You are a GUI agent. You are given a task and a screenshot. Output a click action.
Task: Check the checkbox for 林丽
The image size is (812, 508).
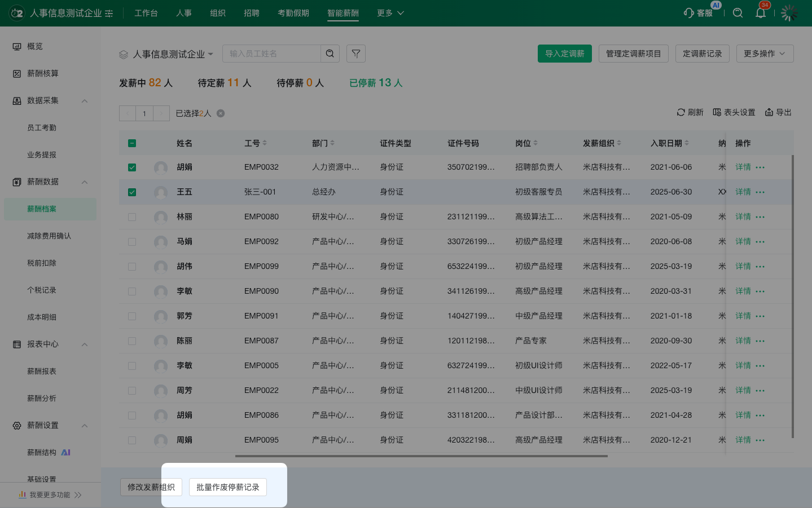132,217
